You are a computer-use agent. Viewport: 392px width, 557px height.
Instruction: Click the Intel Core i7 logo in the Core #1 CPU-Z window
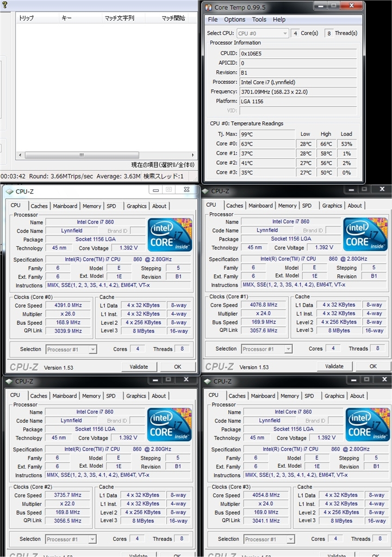click(365, 234)
